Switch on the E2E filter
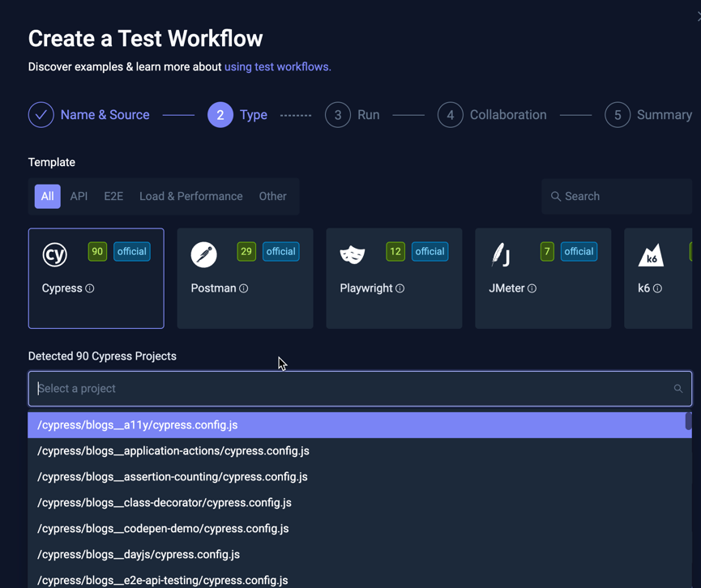Image resolution: width=701 pixels, height=588 pixels. click(x=113, y=196)
